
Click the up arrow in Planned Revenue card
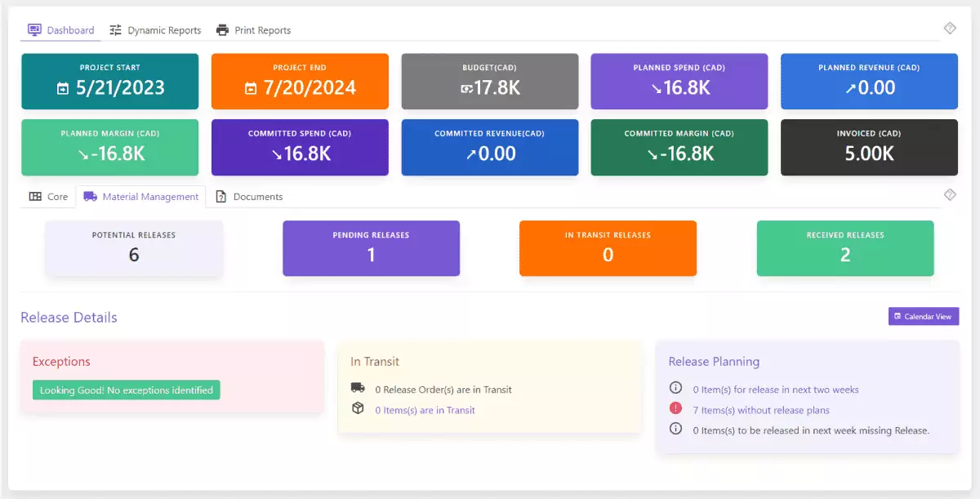tap(850, 88)
